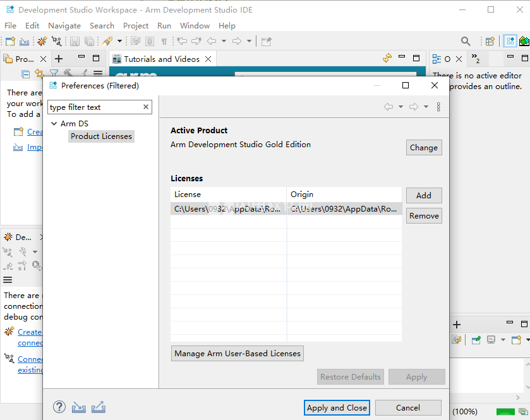530x420 pixels.
Task: Clear the preferences filter text field
Action: pos(146,107)
